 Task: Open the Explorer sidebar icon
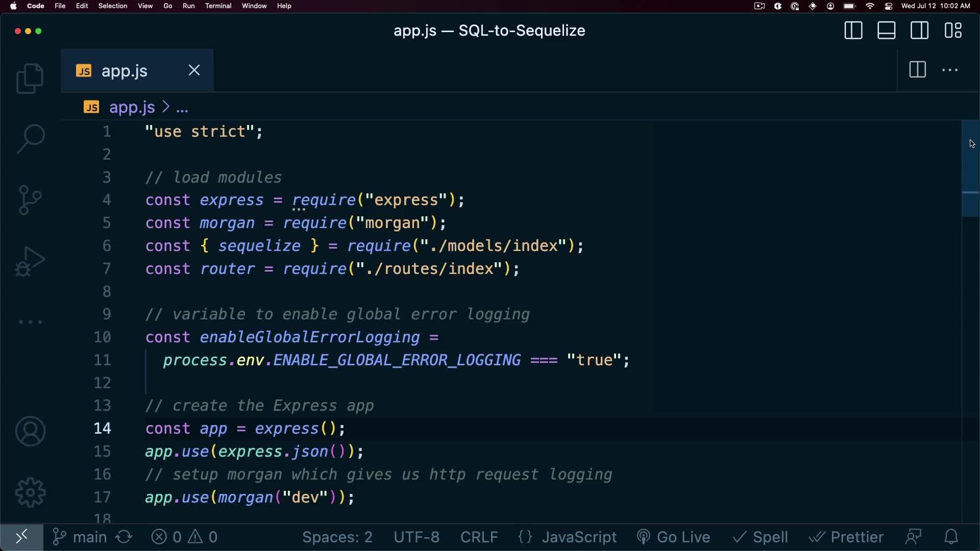pos(30,78)
